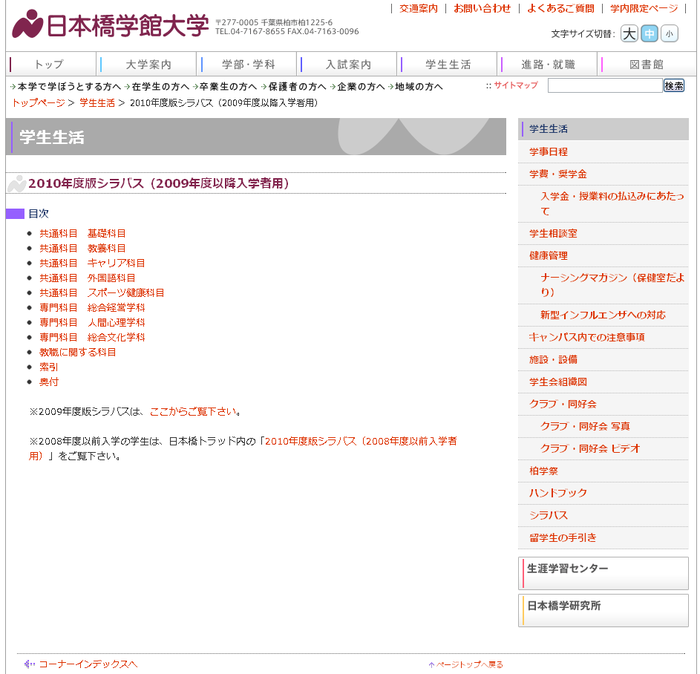The width and height of the screenshot is (700, 674).
Task: Click トップページ in the breadcrumb
Action: 38,103
